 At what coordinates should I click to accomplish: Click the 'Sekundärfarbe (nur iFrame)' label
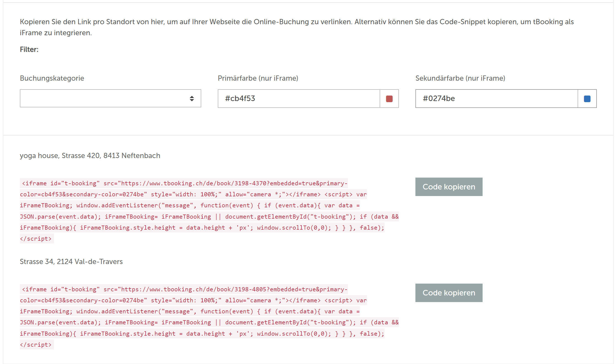pyautogui.click(x=460, y=78)
